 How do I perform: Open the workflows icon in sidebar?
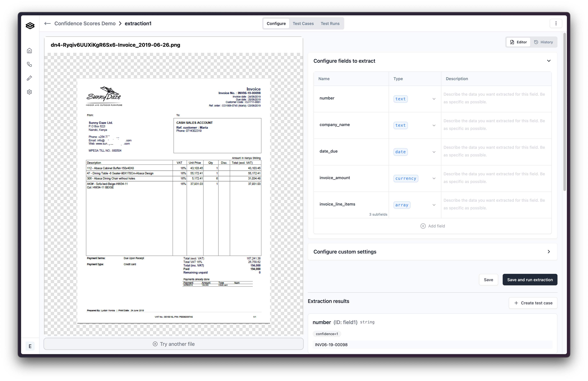[x=29, y=64]
